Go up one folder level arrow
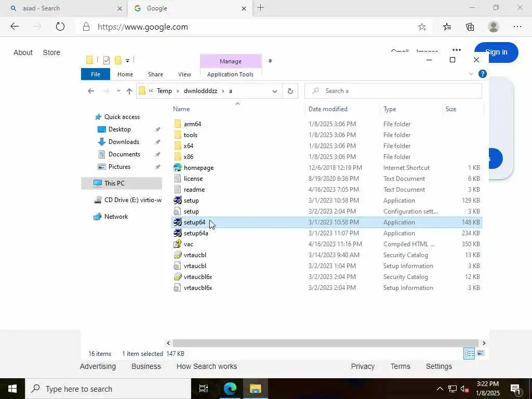Screen dimensions: 532x399 click(x=129, y=91)
